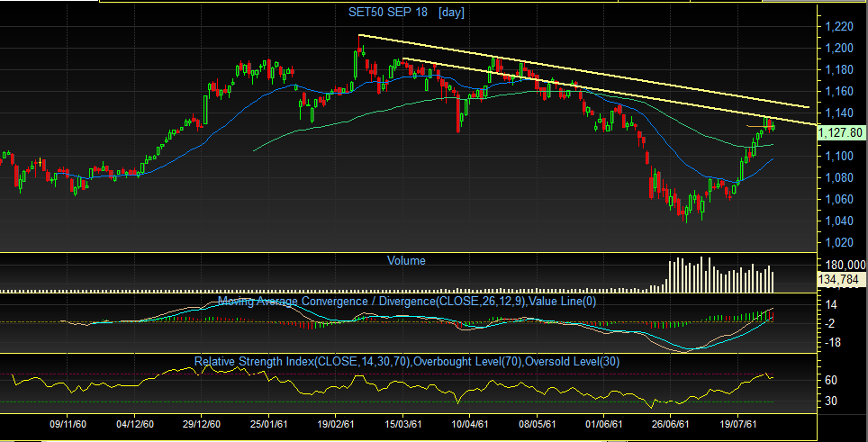Click the 09/11/60 date label

(68, 424)
